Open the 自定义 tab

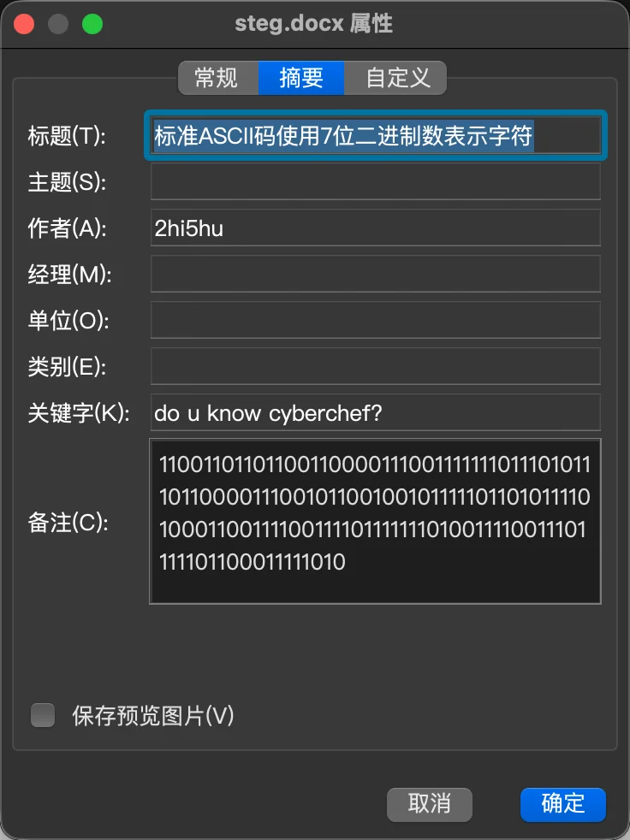click(395, 78)
